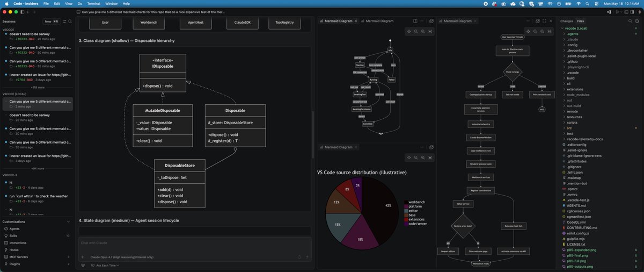
Task: Zoom out the pie chart panel
Action: pos(416,158)
